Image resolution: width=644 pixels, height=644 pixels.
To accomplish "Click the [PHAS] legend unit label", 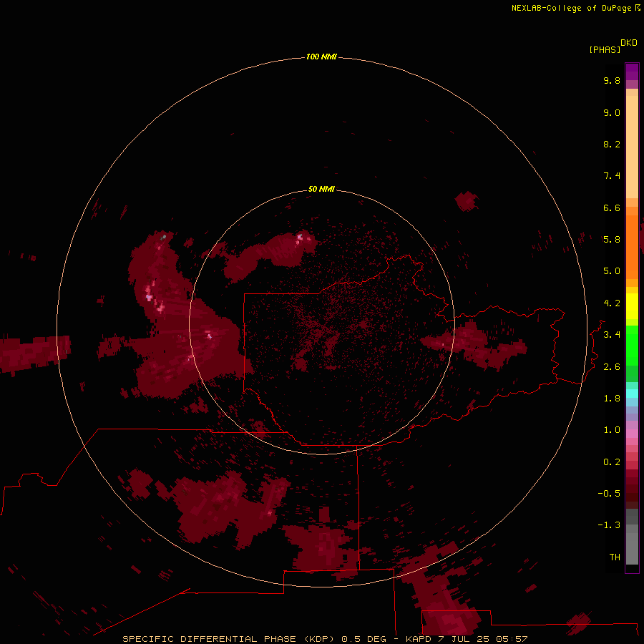I will click(605, 49).
